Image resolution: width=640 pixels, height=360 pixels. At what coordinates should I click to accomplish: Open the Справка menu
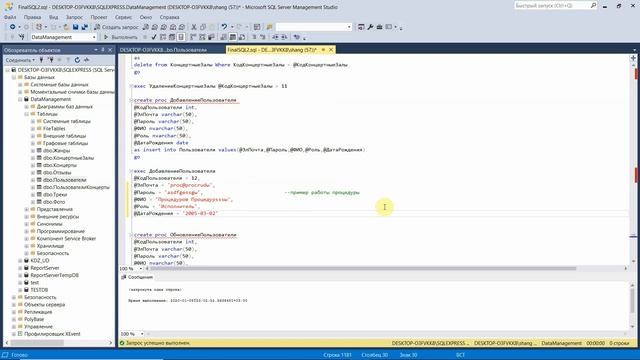point(169,17)
